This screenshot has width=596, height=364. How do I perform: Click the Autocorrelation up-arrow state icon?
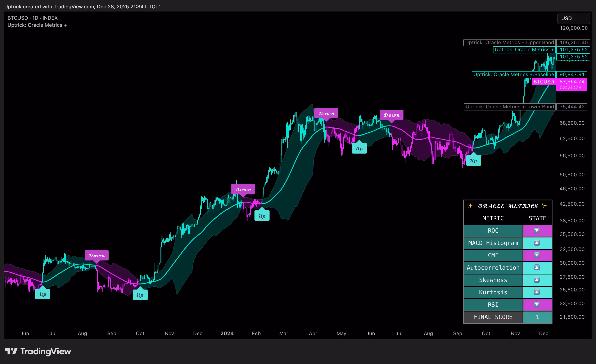pyautogui.click(x=537, y=267)
